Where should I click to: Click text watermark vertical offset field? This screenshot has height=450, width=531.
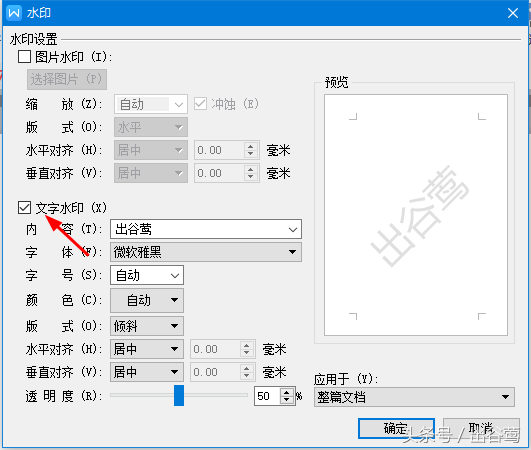tap(215, 372)
